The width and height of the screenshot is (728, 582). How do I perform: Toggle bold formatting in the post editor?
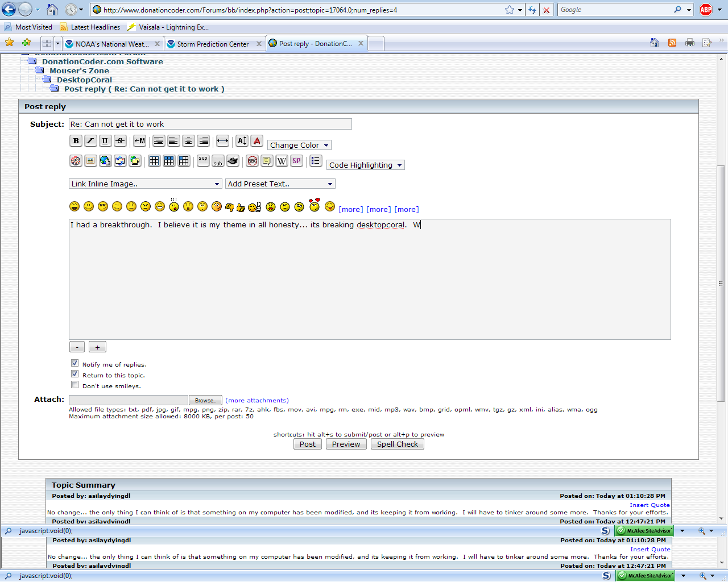pyautogui.click(x=76, y=141)
